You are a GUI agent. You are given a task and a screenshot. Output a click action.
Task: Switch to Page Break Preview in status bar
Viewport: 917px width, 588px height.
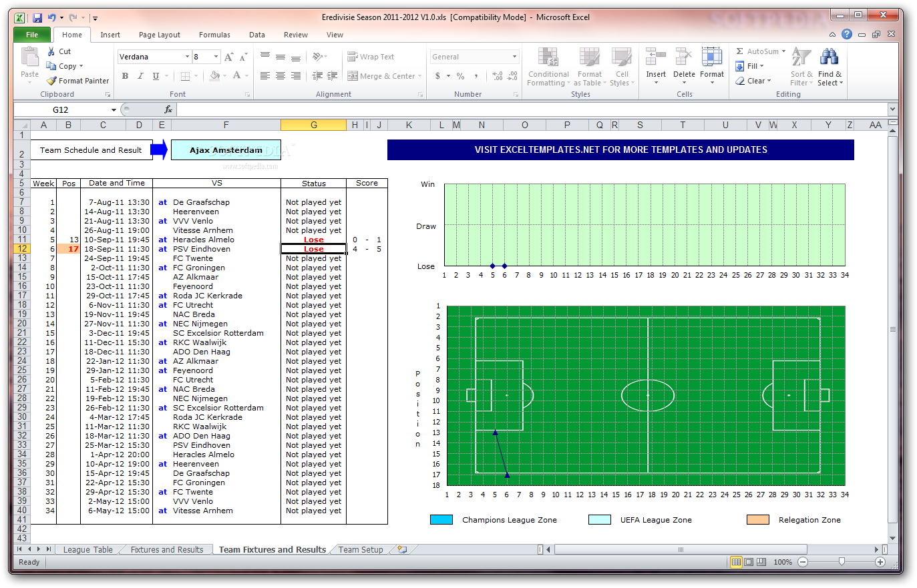tap(761, 562)
